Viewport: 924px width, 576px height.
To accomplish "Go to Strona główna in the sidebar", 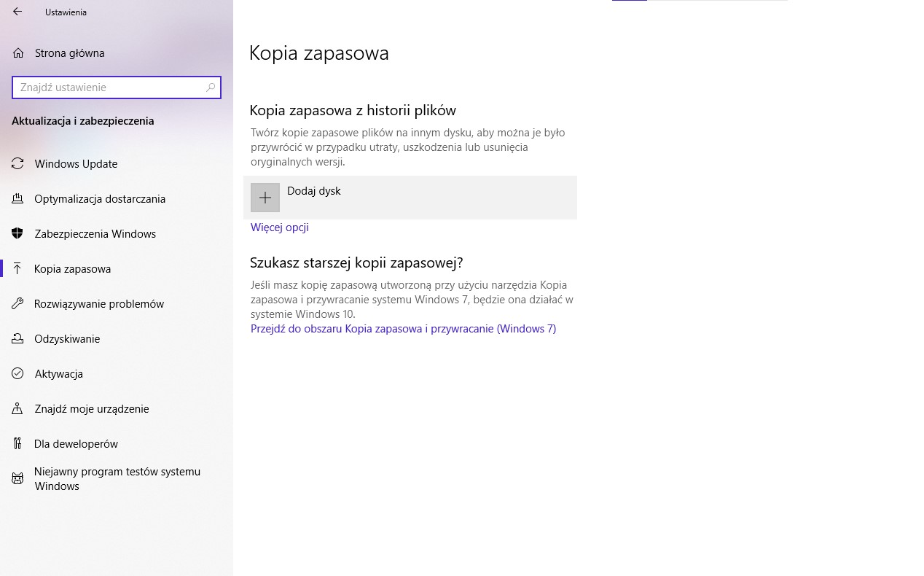I will (x=70, y=52).
